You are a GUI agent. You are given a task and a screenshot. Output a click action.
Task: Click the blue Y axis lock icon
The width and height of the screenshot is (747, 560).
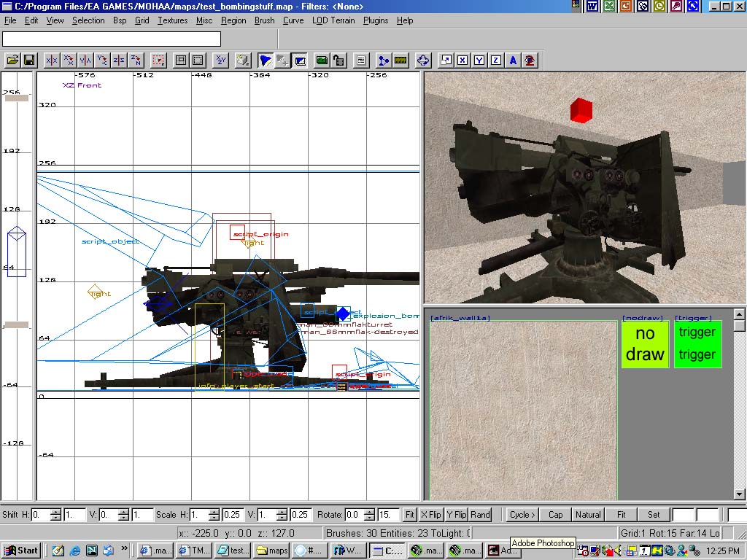point(479,61)
